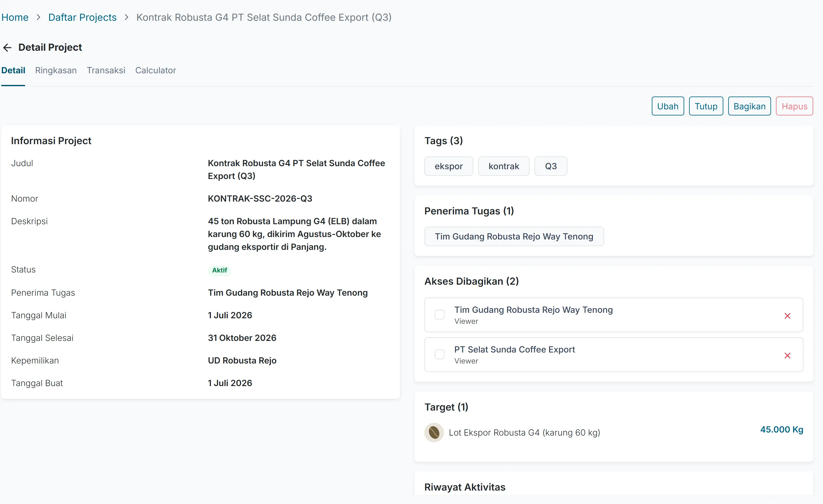
Task: Select the Detail tab
Action: (13, 71)
